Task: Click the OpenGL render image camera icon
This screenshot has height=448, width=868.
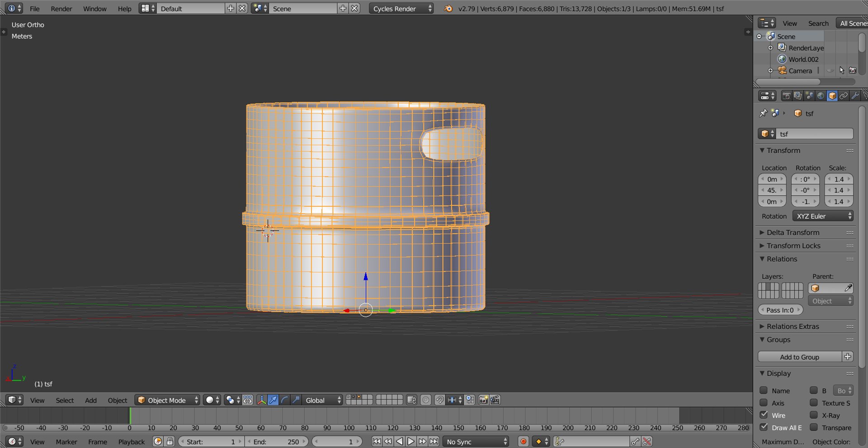Action: 483,400
